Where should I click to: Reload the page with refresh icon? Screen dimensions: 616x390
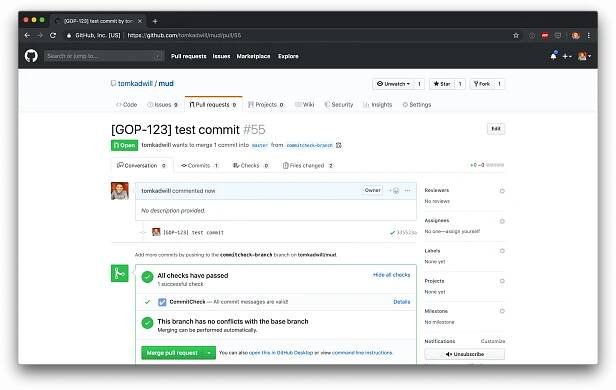click(x=53, y=35)
